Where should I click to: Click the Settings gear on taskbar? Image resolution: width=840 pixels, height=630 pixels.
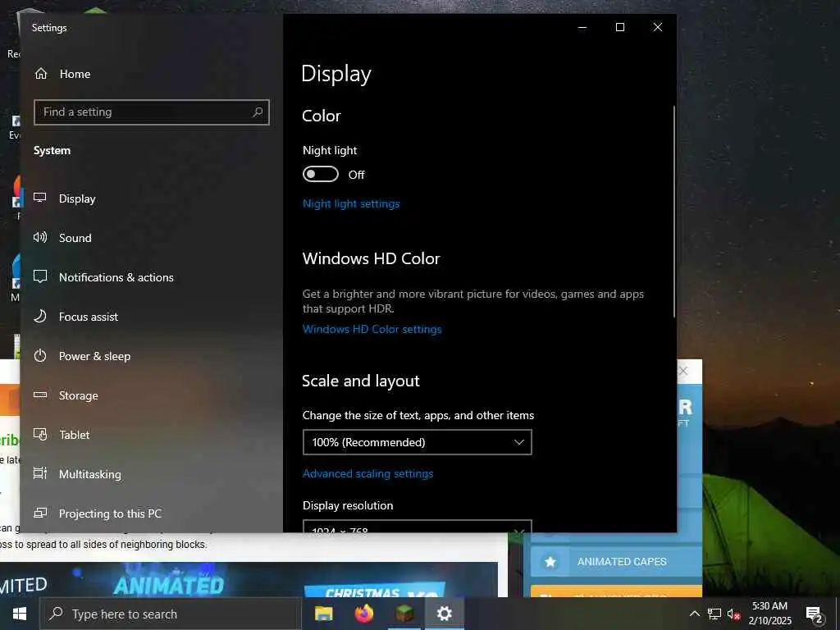click(x=445, y=614)
